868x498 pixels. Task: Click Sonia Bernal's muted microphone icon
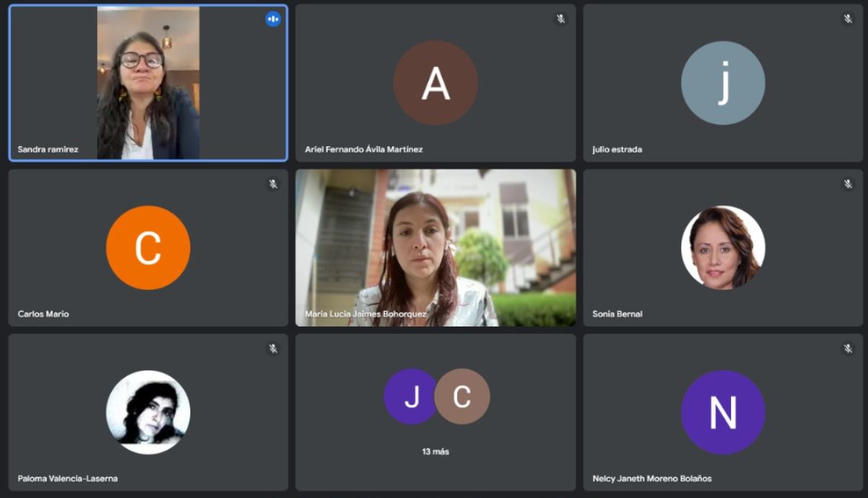(848, 184)
